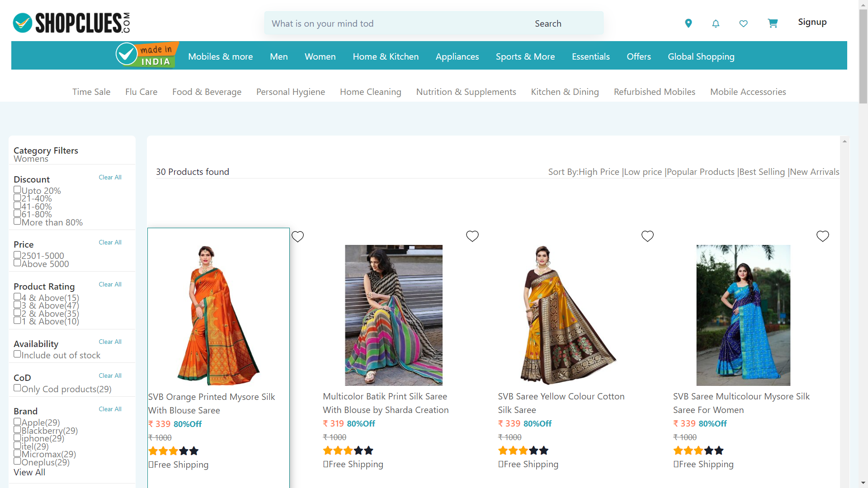Enable Include out of stock checkbox
868x488 pixels.
(x=17, y=354)
